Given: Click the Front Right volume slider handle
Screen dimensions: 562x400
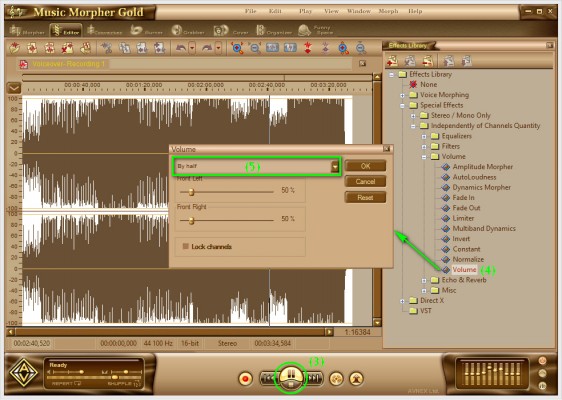Looking at the screenshot, I should pyautogui.click(x=191, y=220).
